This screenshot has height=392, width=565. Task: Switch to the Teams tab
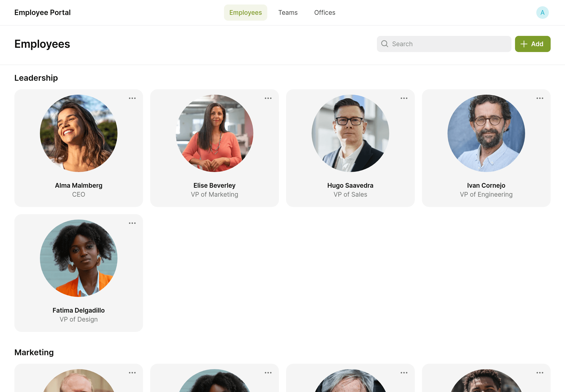coord(288,13)
